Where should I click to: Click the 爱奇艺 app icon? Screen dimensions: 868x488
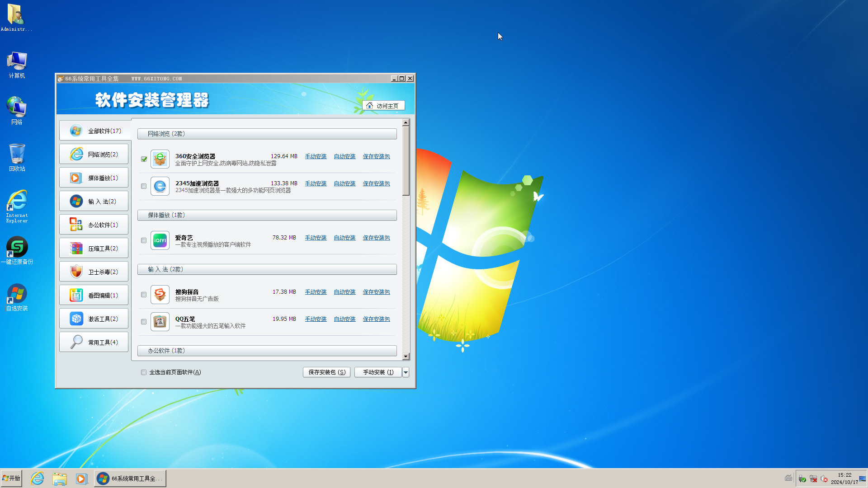(160, 240)
